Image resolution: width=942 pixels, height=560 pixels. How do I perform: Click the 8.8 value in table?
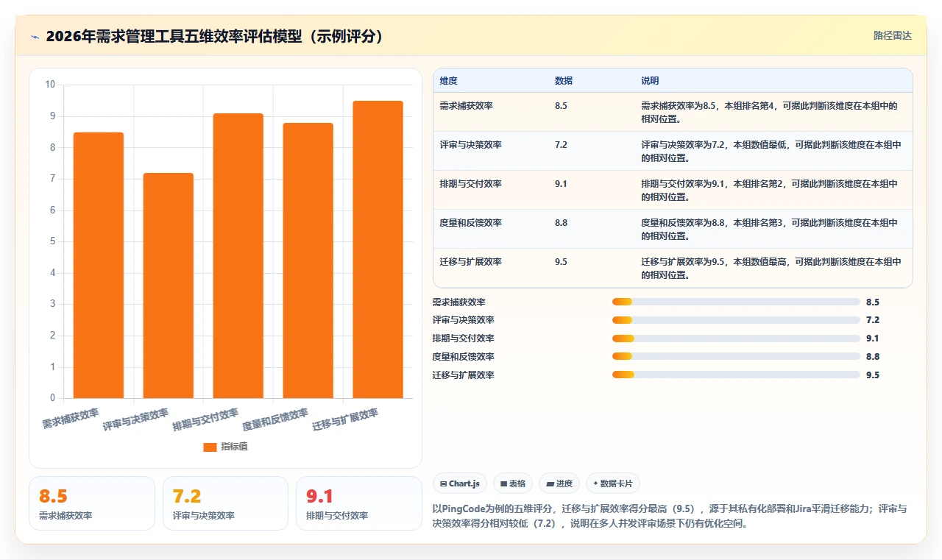[561, 223]
